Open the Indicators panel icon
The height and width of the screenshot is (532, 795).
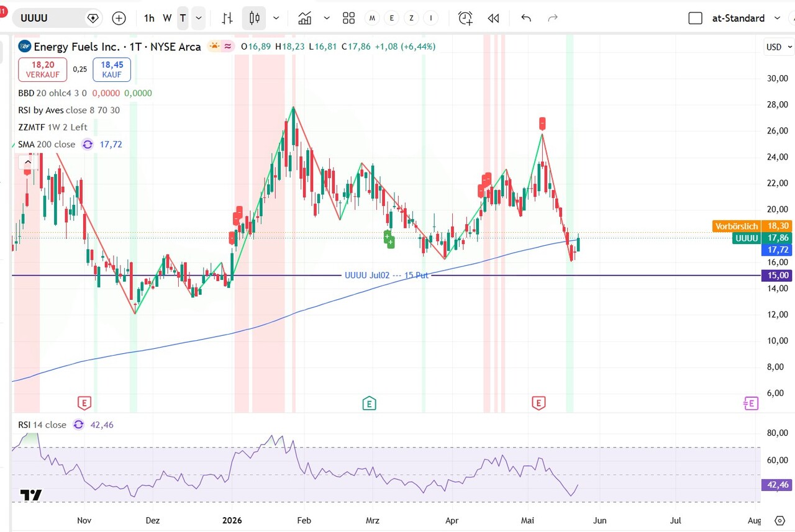tap(304, 18)
